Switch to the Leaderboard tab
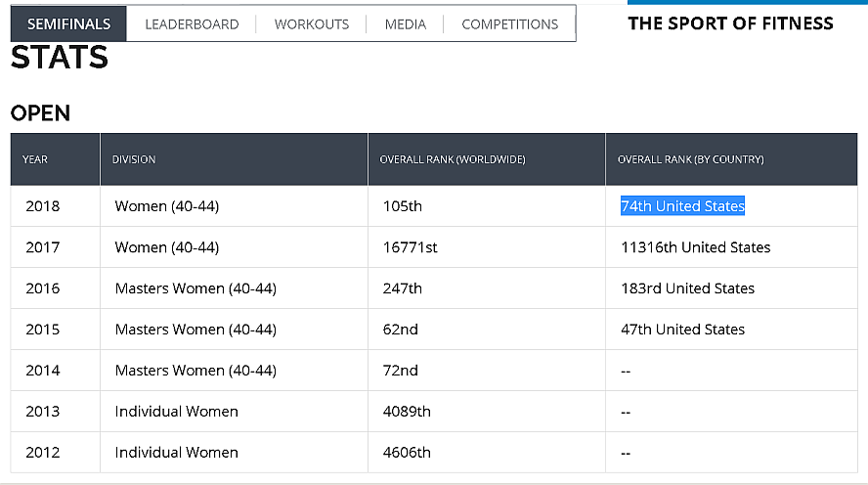The image size is (868, 485). click(x=192, y=24)
